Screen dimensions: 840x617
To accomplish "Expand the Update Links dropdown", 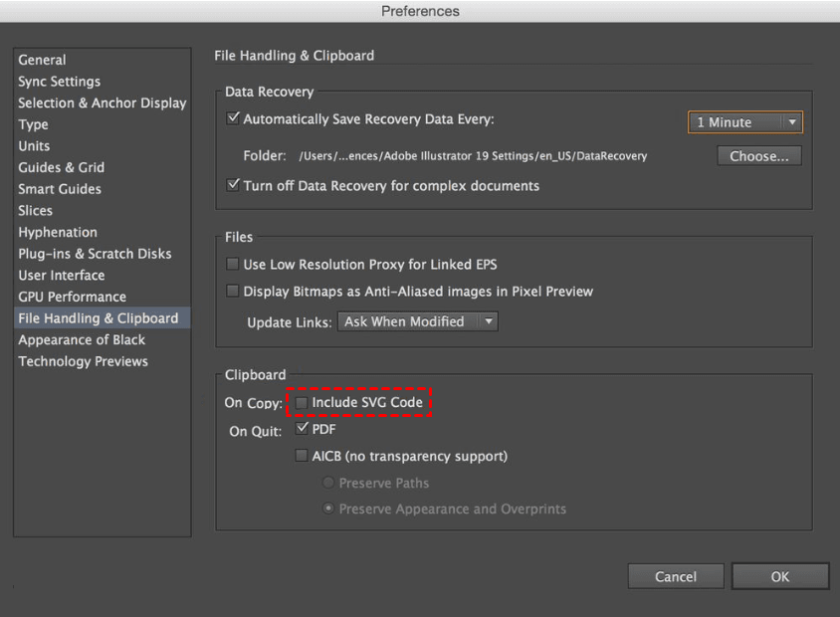I will [418, 321].
